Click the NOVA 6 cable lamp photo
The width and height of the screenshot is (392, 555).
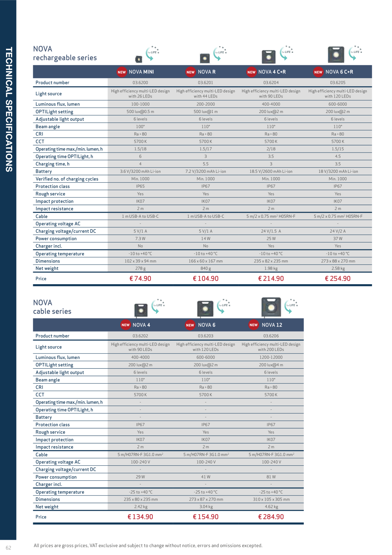click(x=205, y=309)
